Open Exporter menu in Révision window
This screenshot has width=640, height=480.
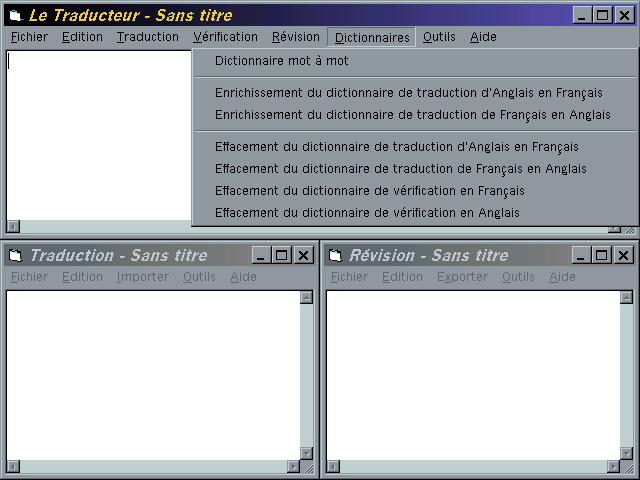[462, 277]
